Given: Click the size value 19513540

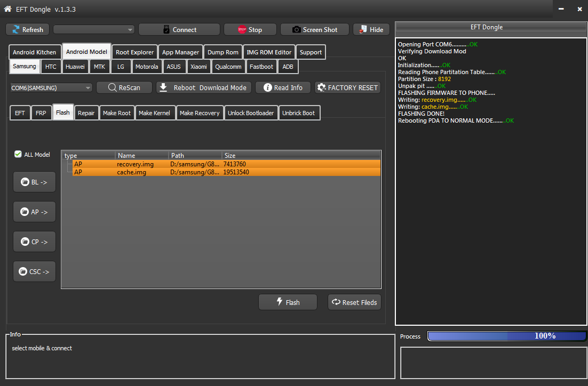Looking at the screenshot, I should 236,172.
